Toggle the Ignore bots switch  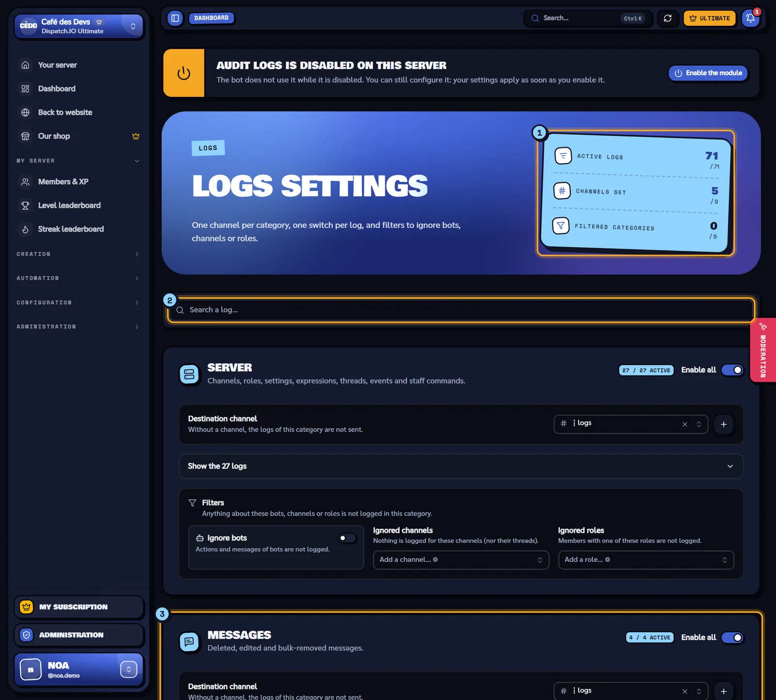tap(347, 538)
